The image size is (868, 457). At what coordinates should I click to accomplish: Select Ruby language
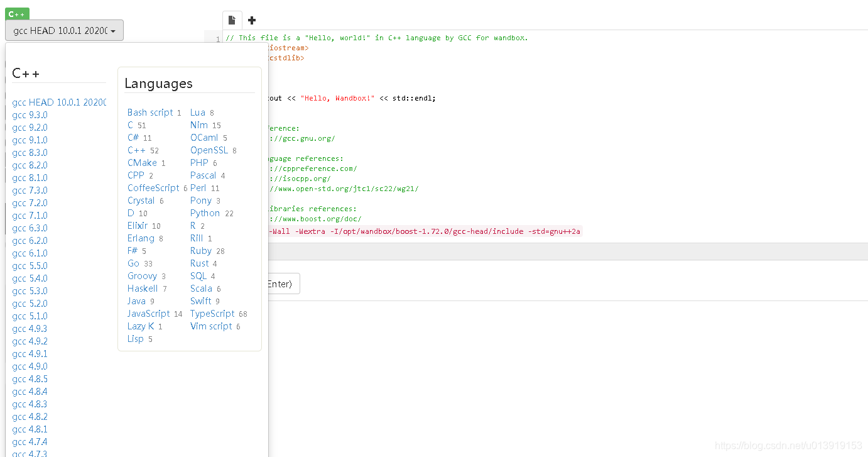point(201,251)
